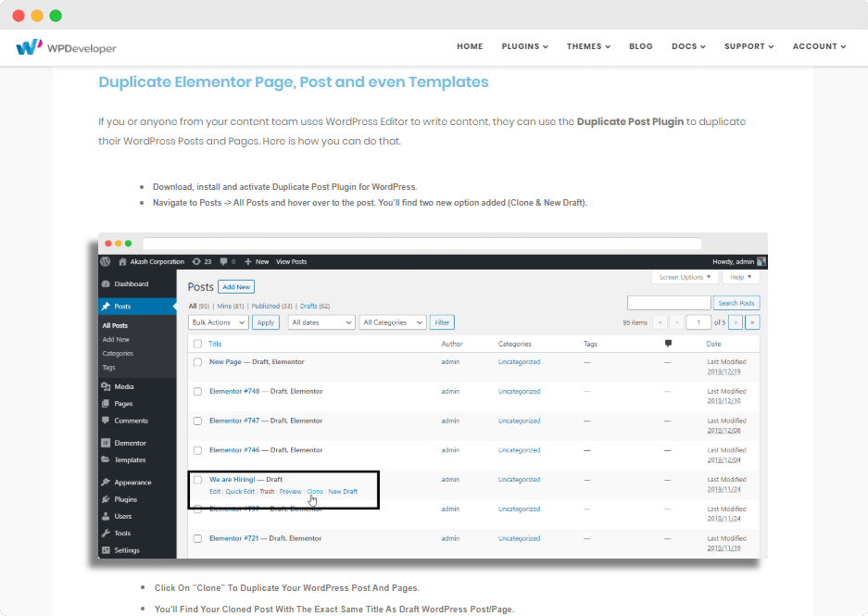Click the WPDeveloper logo icon
This screenshot has width=868, height=616.
click(29, 46)
